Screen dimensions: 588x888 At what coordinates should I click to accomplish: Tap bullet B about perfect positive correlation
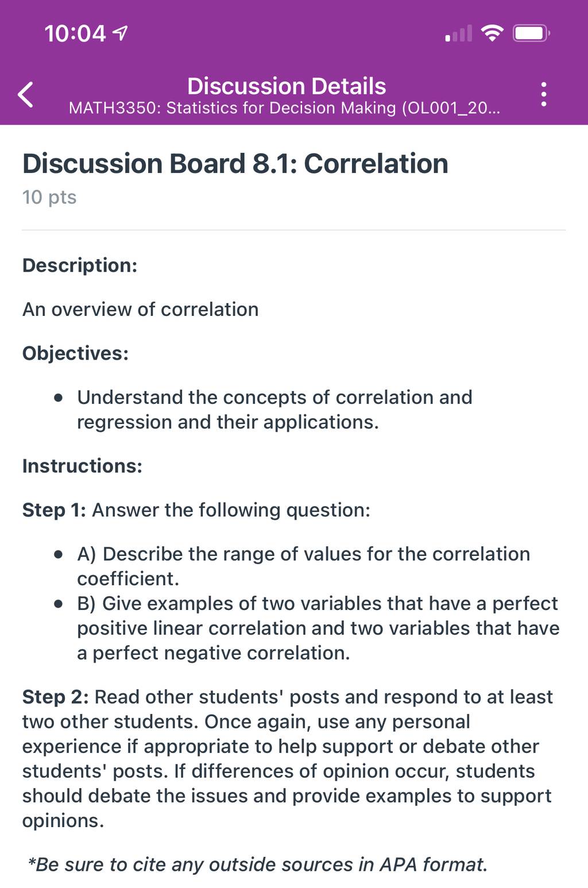(318, 628)
